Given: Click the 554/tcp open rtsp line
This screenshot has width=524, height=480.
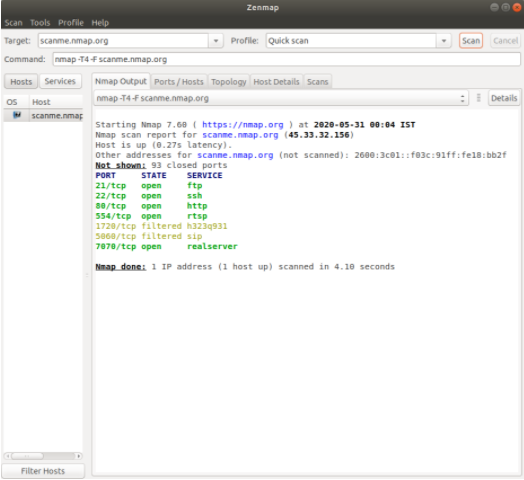Looking at the screenshot, I should [x=151, y=216].
